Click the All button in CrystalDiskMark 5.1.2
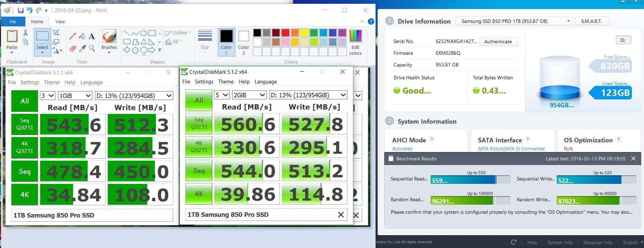This screenshot has width=644, height=248. pyautogui.click(x=199, y=100)
